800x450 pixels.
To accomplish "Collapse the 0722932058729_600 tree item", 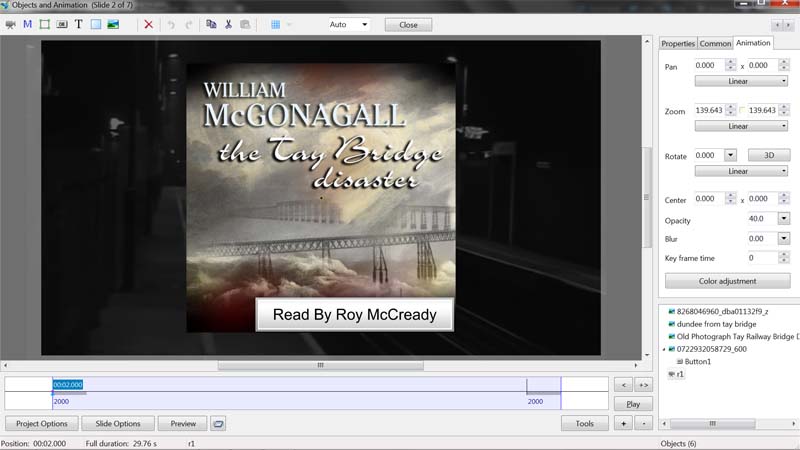I will (663, 350).
